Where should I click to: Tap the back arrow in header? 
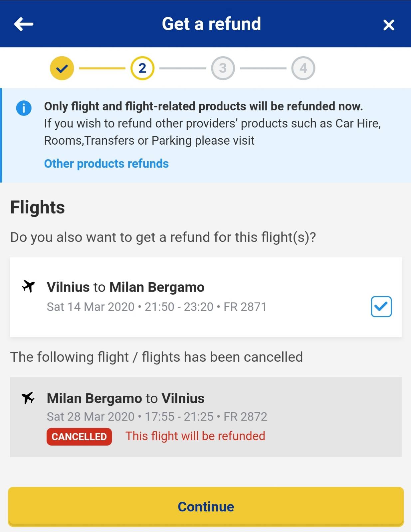(x=24, y=24)
